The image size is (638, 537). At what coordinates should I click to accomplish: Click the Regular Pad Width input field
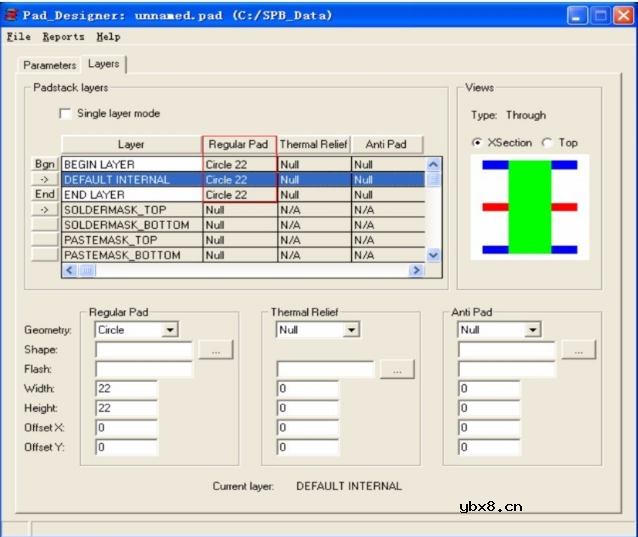(x=126, y=389)
